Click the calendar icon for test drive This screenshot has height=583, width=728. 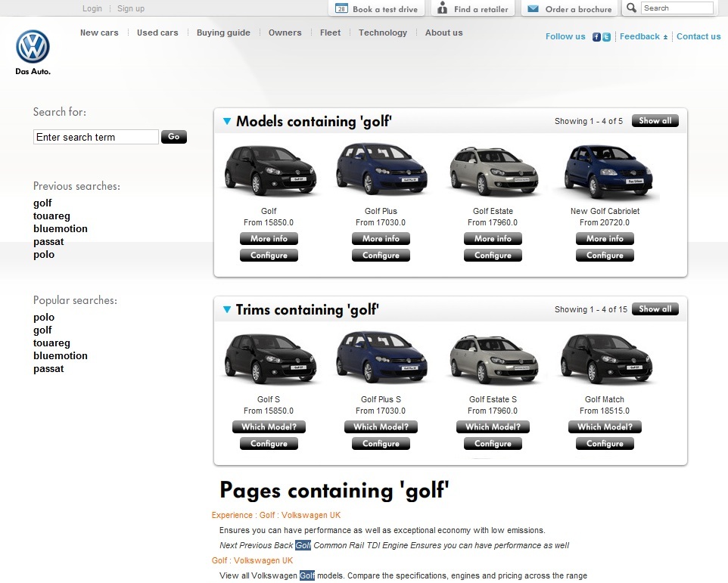pyautogui.click(x=341, y=9)
